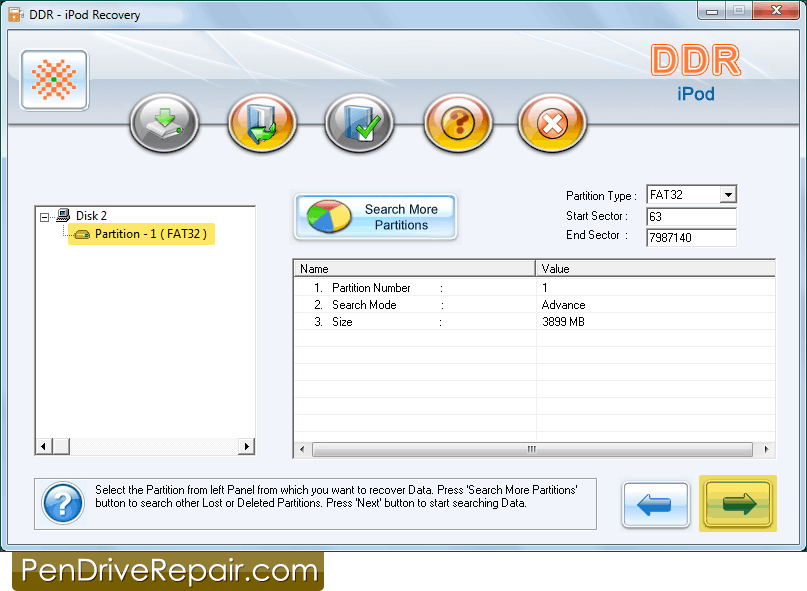Click the orange snowflake logo button

point(54,80)
